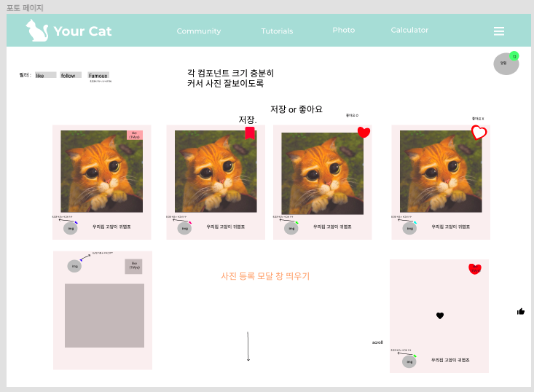Click the '필터:' label

coord(25,75)
